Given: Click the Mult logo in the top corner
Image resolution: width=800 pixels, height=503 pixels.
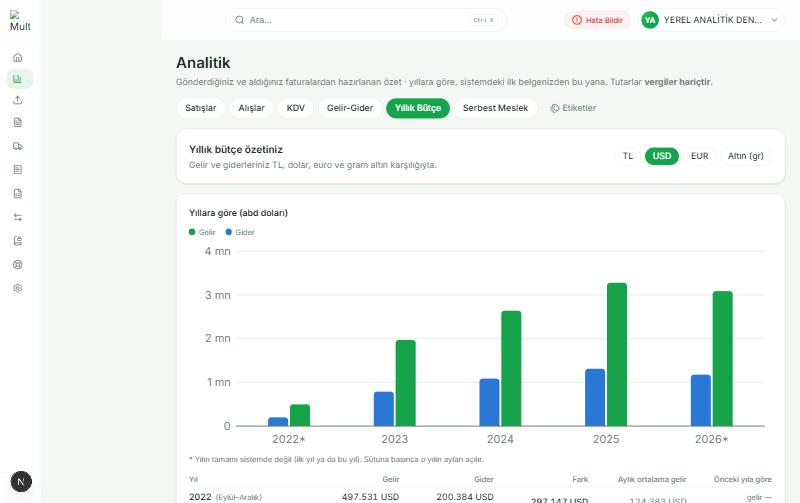Looking at the screenshot, I should point(20,21).
